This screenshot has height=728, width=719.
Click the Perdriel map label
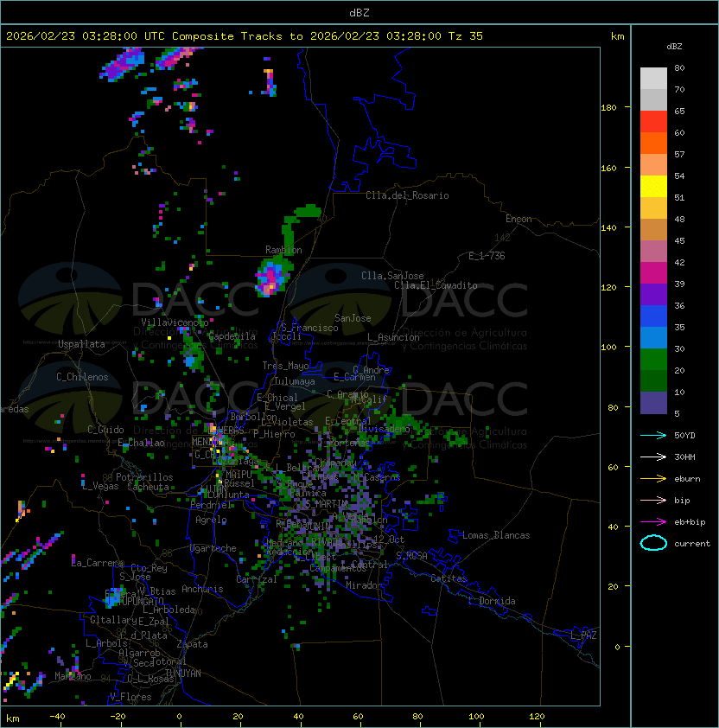point(210,504)
